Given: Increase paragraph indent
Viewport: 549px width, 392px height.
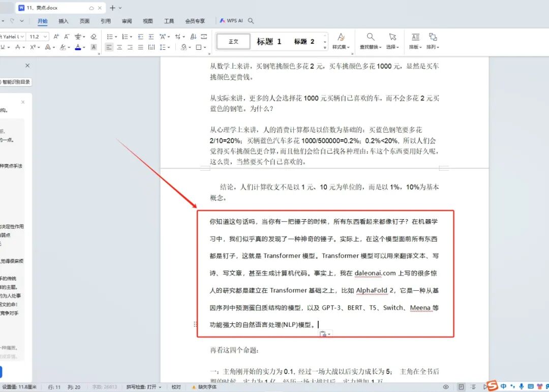Looking at the screenshot, I should click(x=151, y=37).
